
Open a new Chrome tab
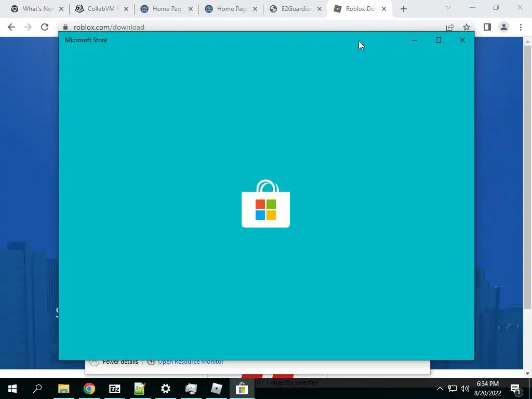[x=403, y=9]
